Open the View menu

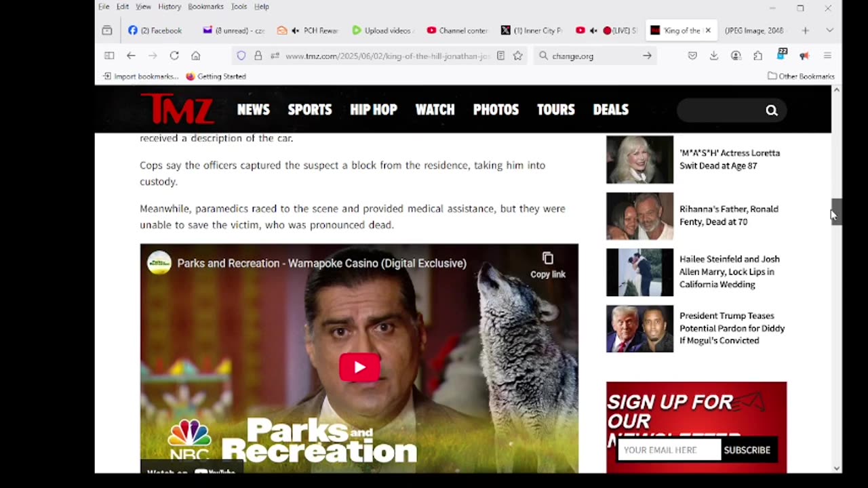point(143,7)
